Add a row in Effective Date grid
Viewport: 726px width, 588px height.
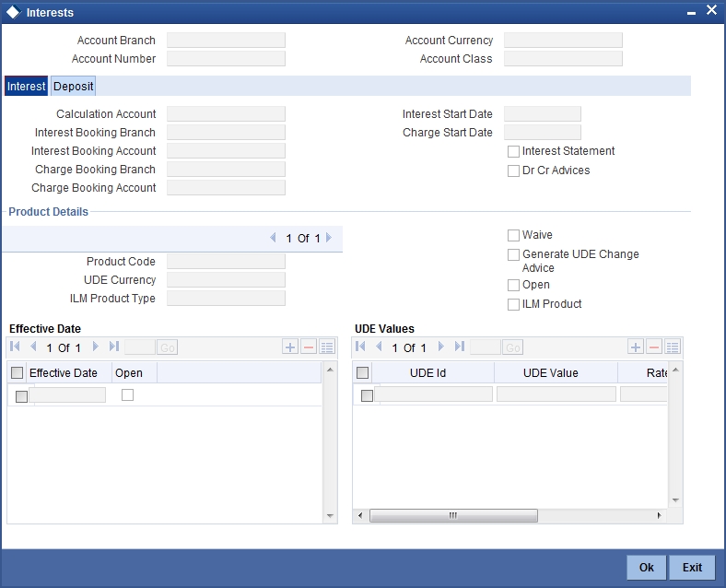point(290,347)
